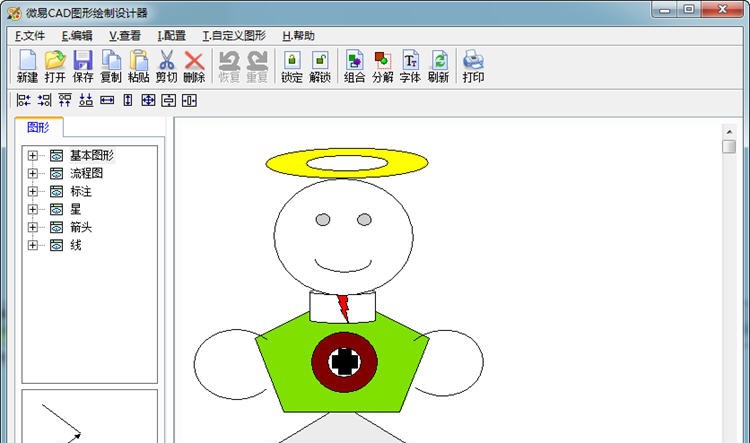
Task: Switch to the 图形 tab
Action: (38, 127)
